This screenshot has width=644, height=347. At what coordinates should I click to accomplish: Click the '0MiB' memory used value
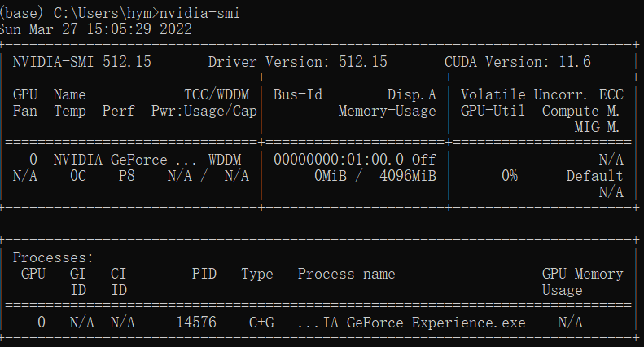point(331,176)
